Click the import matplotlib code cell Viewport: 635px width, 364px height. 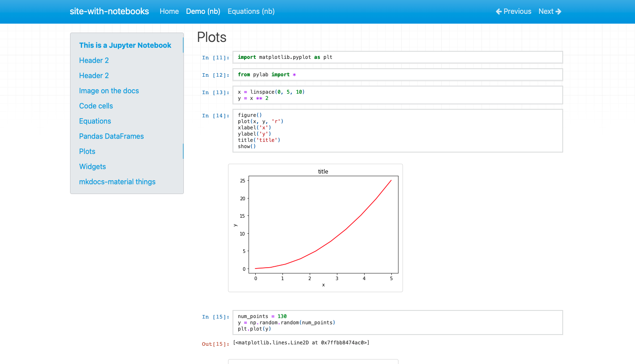(397, 57)
